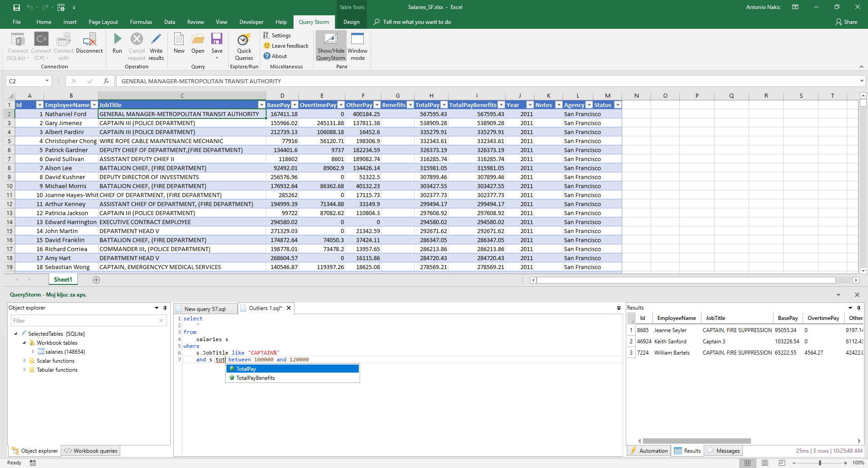Click the Open query folder icon
Screen dimensions: 868x468
198,40
